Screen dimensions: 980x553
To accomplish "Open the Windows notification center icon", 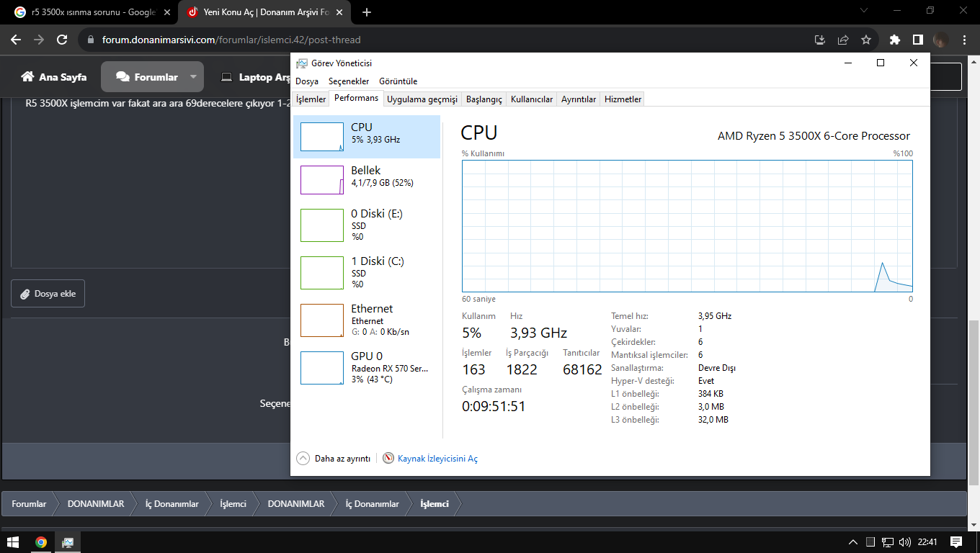I will 956,542.
